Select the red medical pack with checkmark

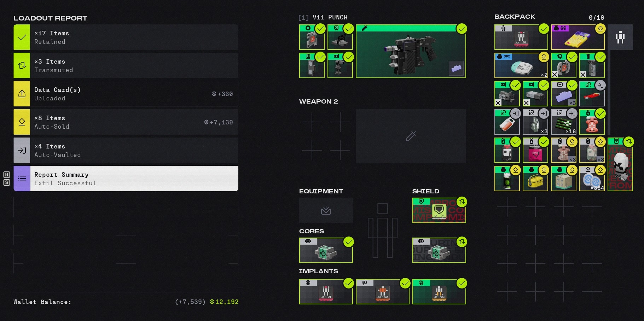(592, 122)
